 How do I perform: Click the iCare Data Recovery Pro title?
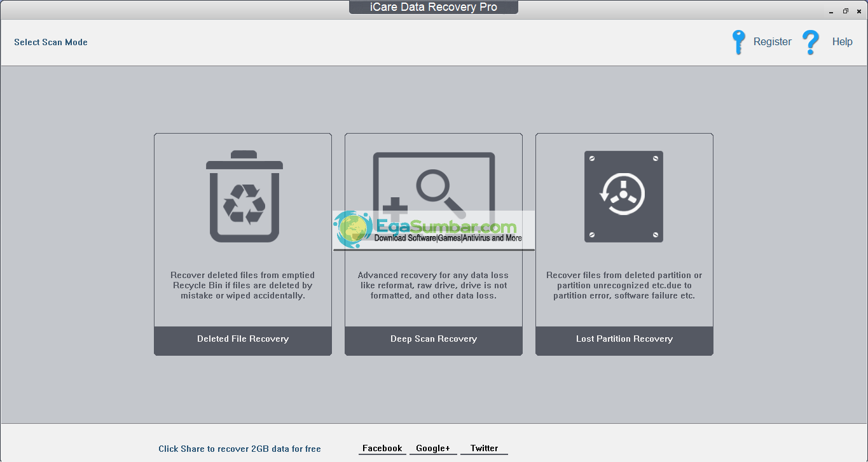point(434,8)
